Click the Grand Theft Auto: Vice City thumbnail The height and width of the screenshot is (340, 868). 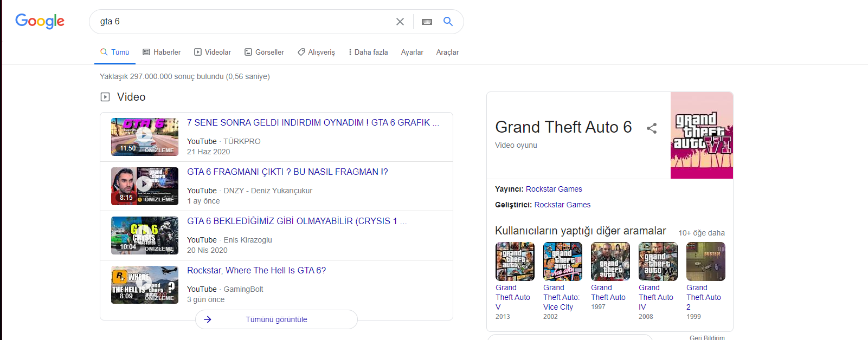(x=563, y=261)
